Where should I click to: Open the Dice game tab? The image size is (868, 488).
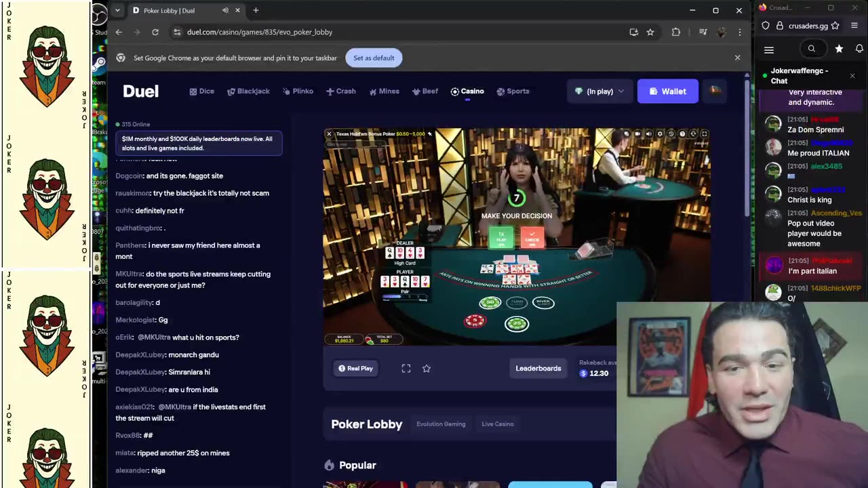202,91
